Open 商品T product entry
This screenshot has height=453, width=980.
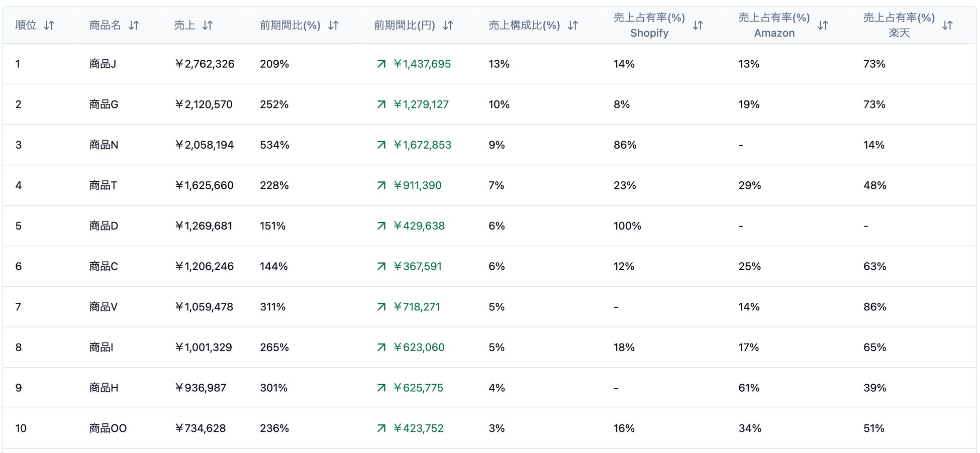[103, 185]
